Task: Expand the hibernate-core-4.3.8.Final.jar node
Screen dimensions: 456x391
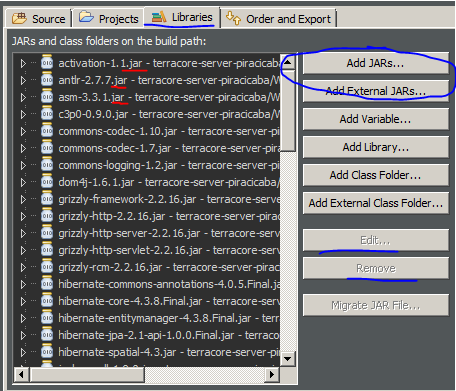Action: click(x=23, y=301)
